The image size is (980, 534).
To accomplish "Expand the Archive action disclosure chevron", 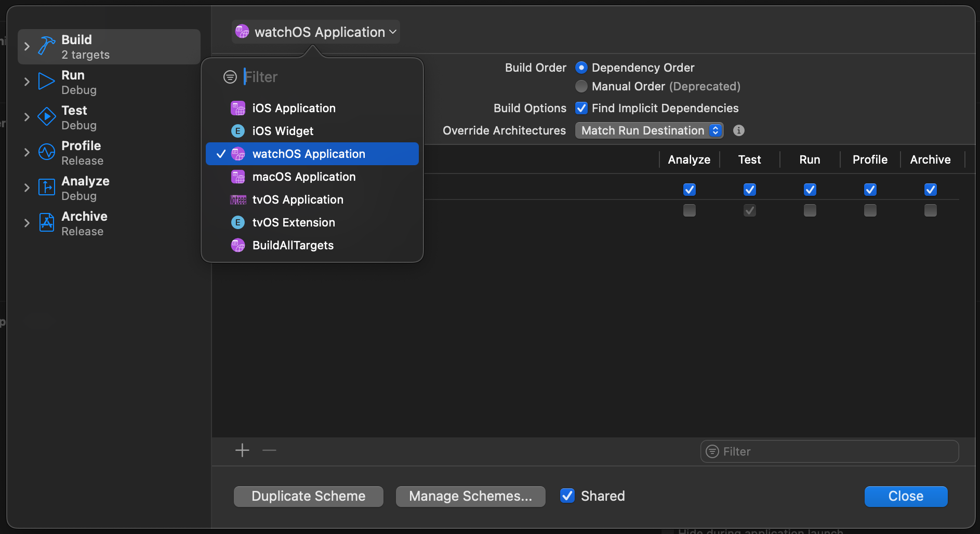I will (x=27, y=223).
